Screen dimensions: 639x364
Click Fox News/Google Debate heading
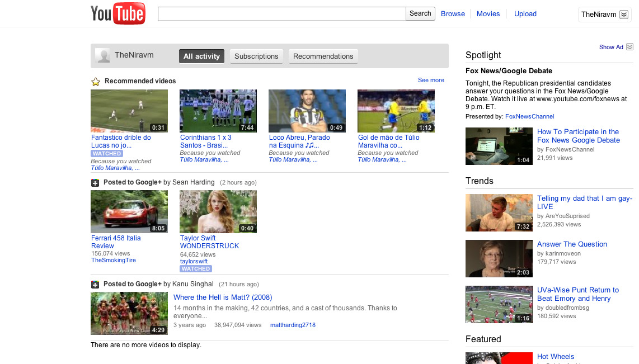tap(509, 71)
